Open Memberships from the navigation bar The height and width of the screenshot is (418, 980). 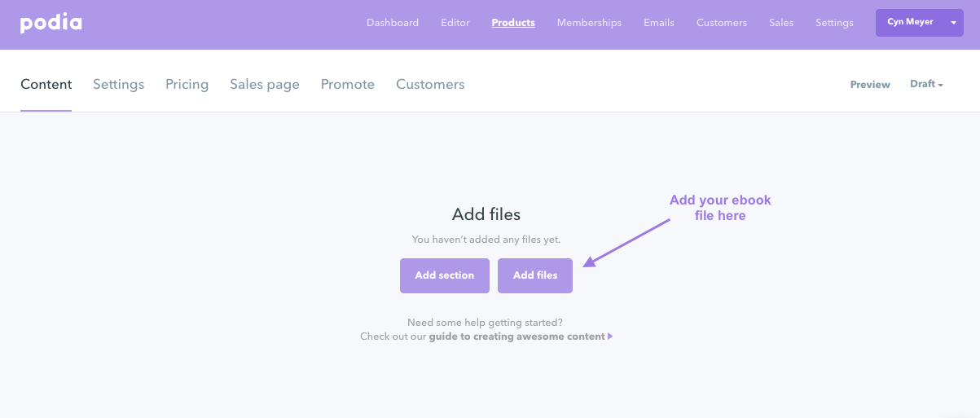(x=589, y=23)
